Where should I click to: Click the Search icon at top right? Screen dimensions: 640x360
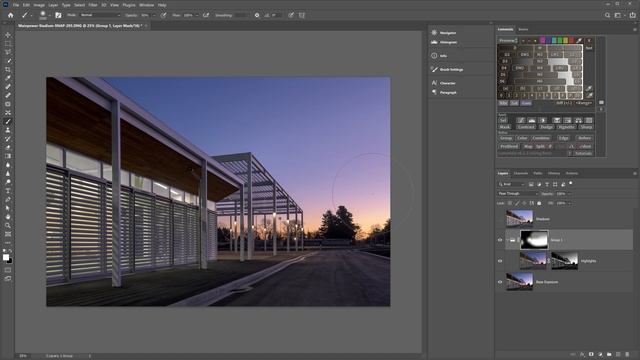607,15
